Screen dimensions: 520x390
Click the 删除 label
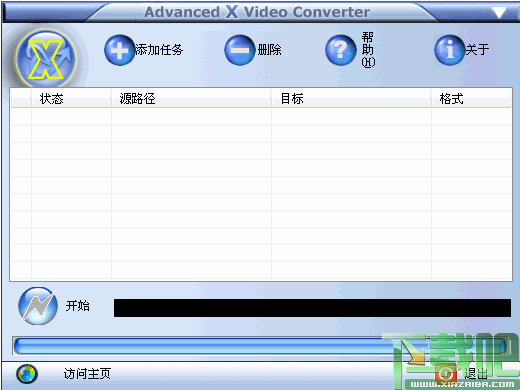[269, 50]
